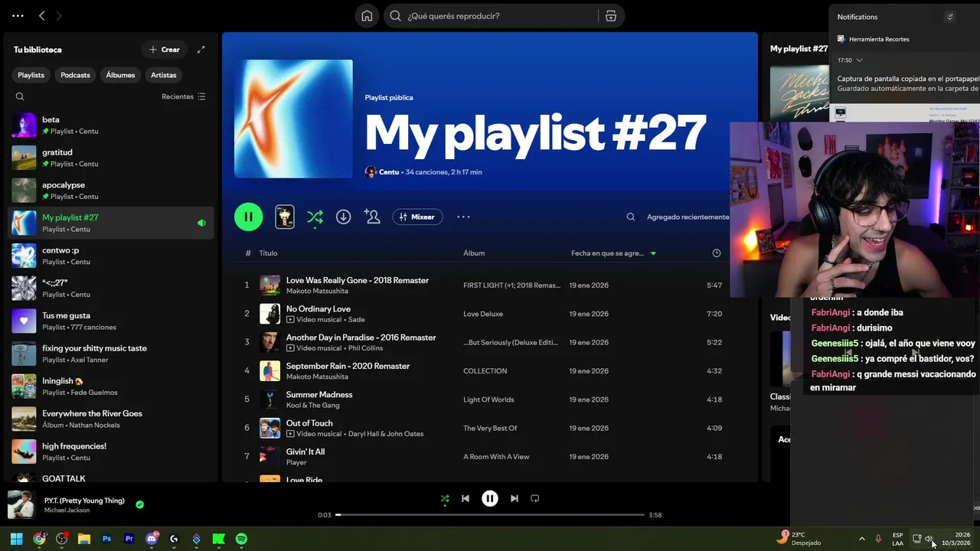The image size is (980, 551).
Task: Open the playlist preview thumbnail next to shuffle
Action: [x=285, y=217]
